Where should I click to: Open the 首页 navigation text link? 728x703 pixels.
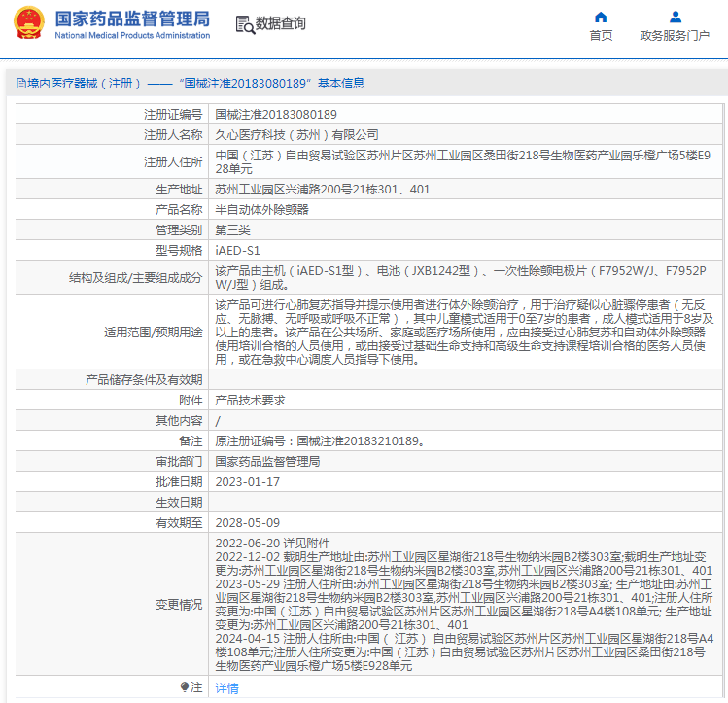(601, 36)
